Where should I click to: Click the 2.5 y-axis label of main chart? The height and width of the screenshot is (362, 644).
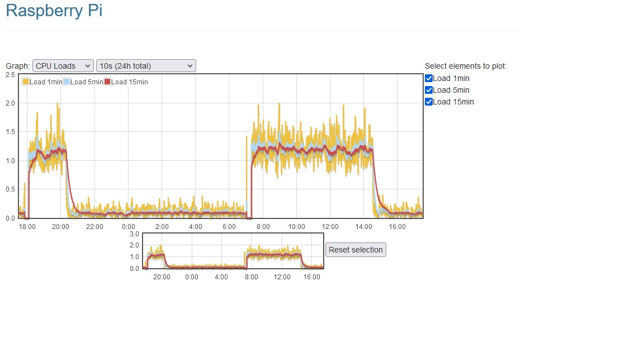point(10,75)
